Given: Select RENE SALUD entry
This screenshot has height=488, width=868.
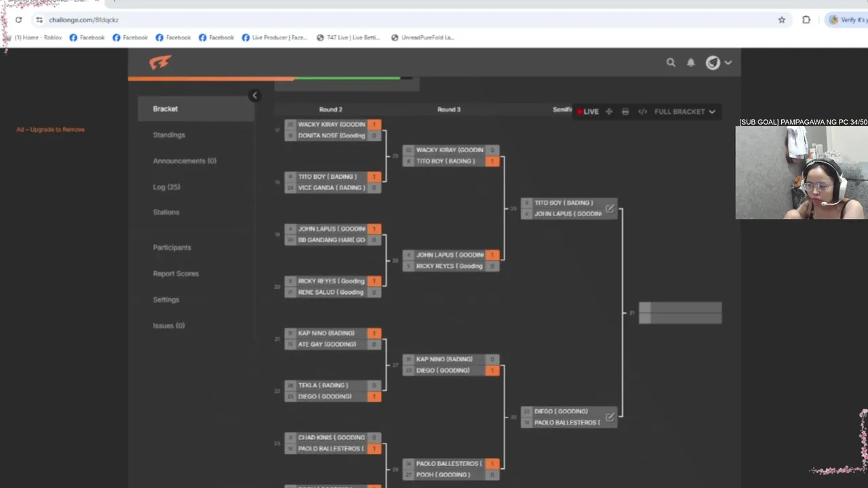Looking at the screenshot, I should coord(332,292).
